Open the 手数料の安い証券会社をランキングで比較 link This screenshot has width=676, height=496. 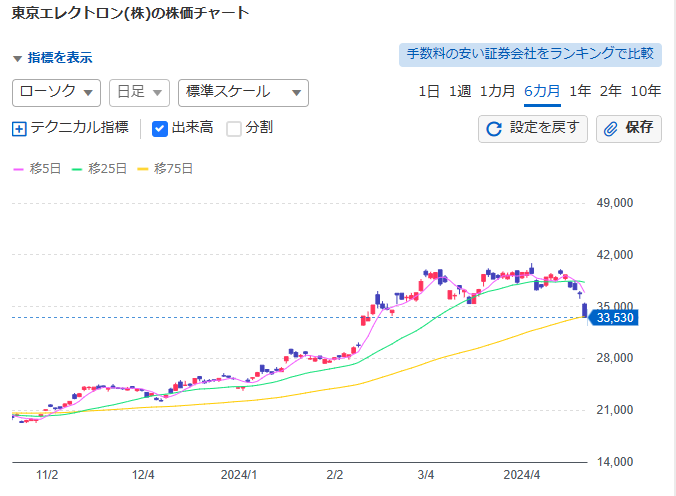tap(530, 55)
